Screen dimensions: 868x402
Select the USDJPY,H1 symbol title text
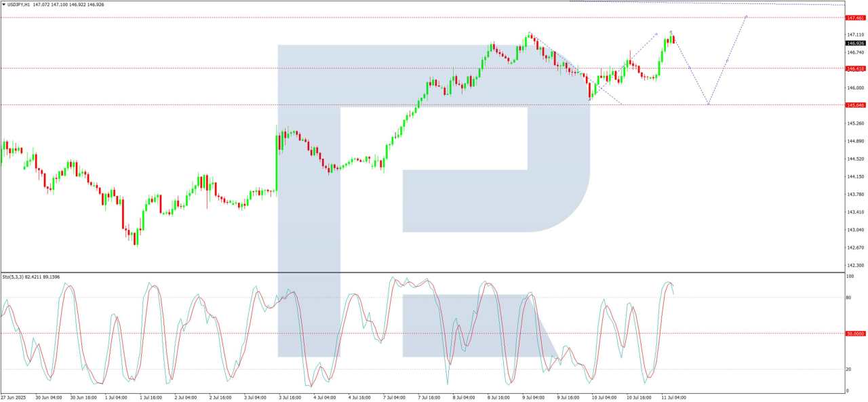(x=18, y=5)
